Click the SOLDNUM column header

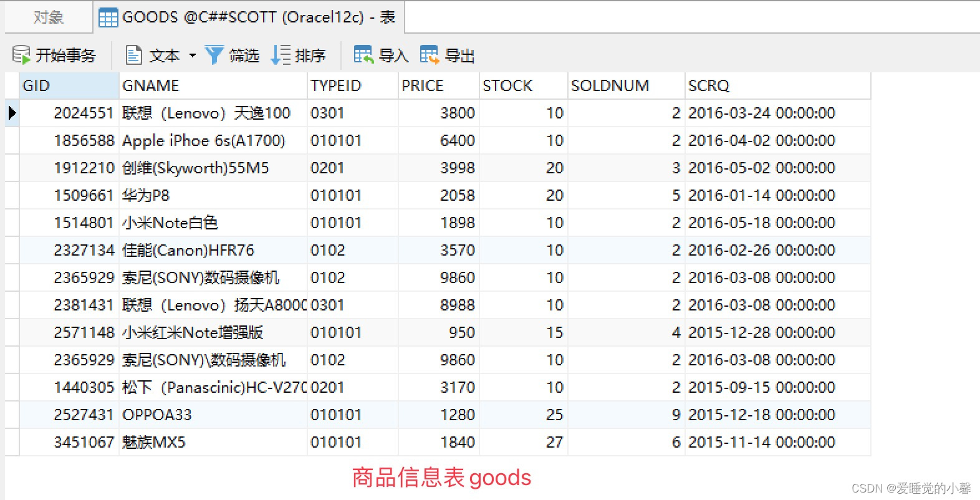point(627,85)
